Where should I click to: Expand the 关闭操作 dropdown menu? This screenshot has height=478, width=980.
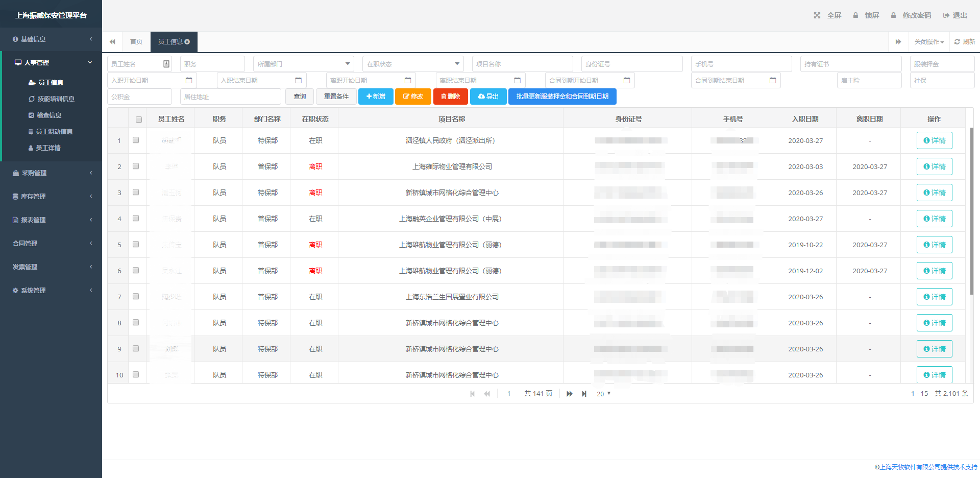point(928,42)
